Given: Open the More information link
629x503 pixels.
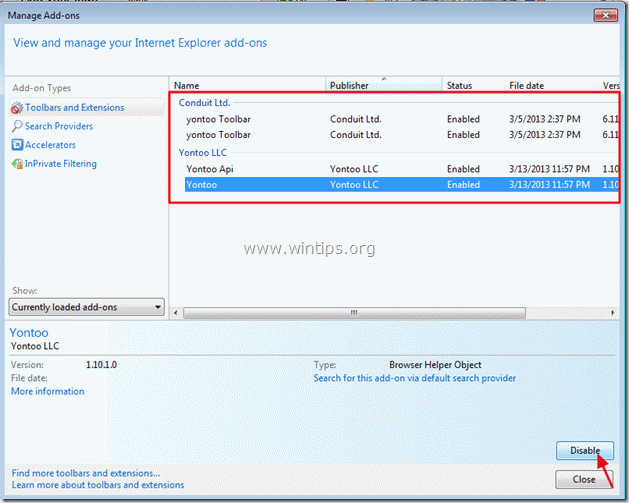Looking at the screenshot, I should pyautogui.click(x=47, y=391).
